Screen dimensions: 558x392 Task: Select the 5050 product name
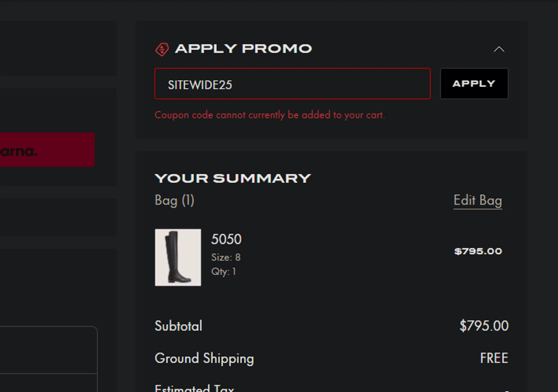point(226,239)
